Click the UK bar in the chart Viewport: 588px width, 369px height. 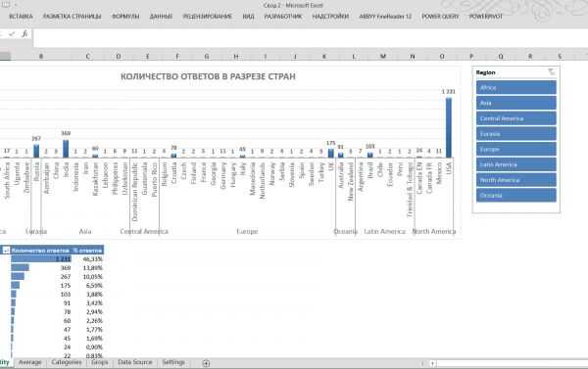point(331,154)
